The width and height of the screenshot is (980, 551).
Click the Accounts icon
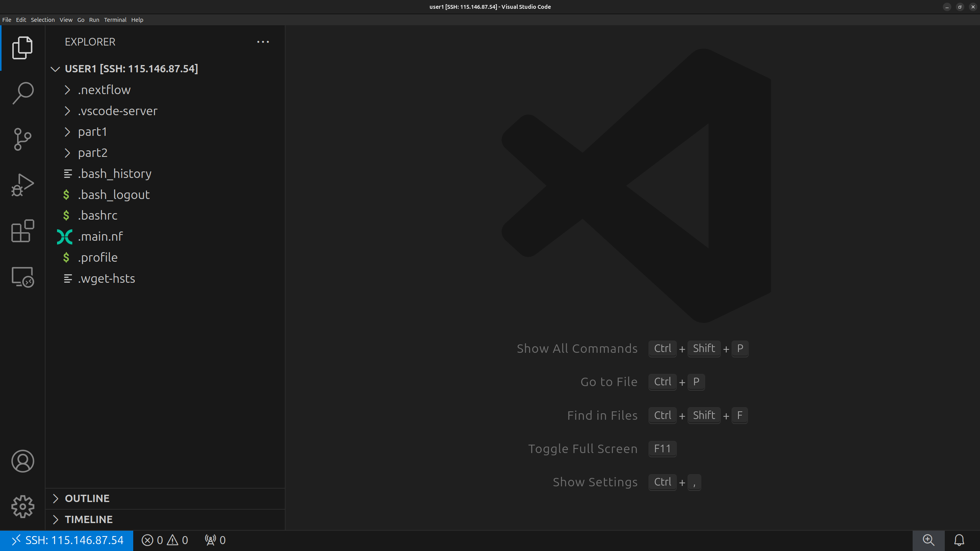pos(23,461)
